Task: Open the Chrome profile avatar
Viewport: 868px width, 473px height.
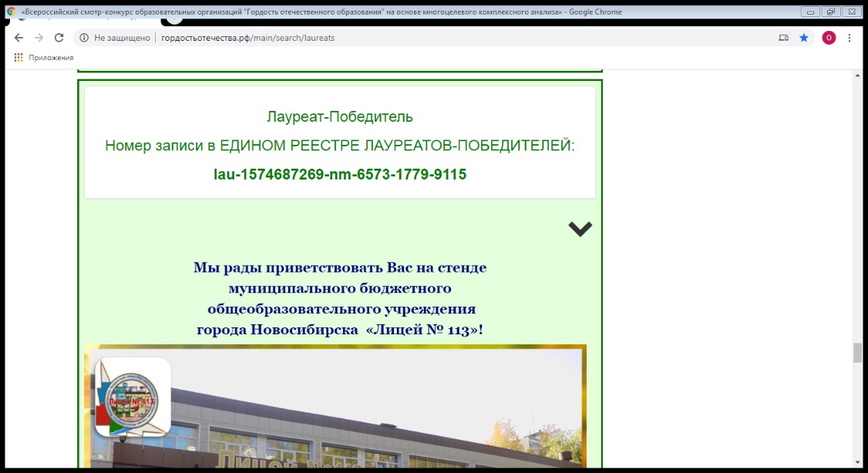Action: (829, 38)
